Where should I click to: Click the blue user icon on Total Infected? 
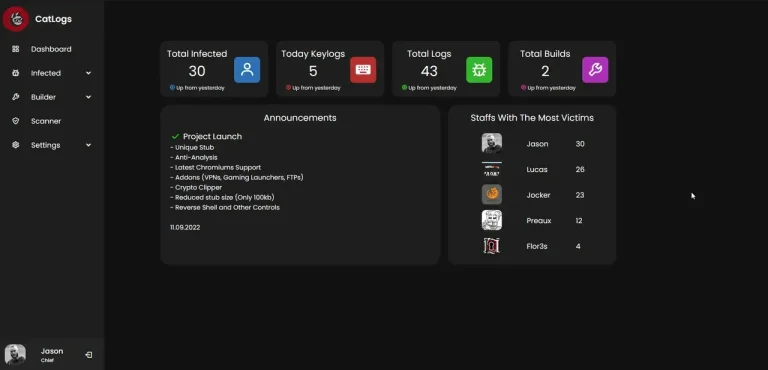pos(247,70)
